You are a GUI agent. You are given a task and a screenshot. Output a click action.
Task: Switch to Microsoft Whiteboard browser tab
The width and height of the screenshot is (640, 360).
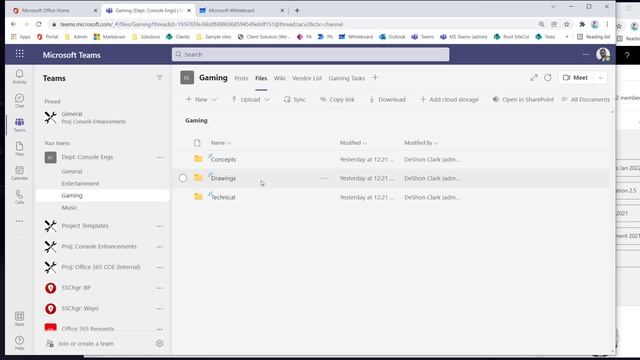click(241, 10)
